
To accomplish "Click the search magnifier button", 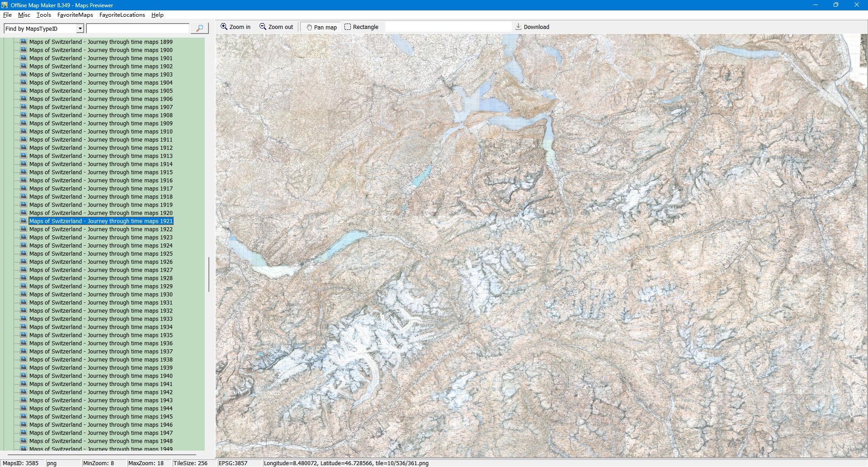I will point(199,29).
